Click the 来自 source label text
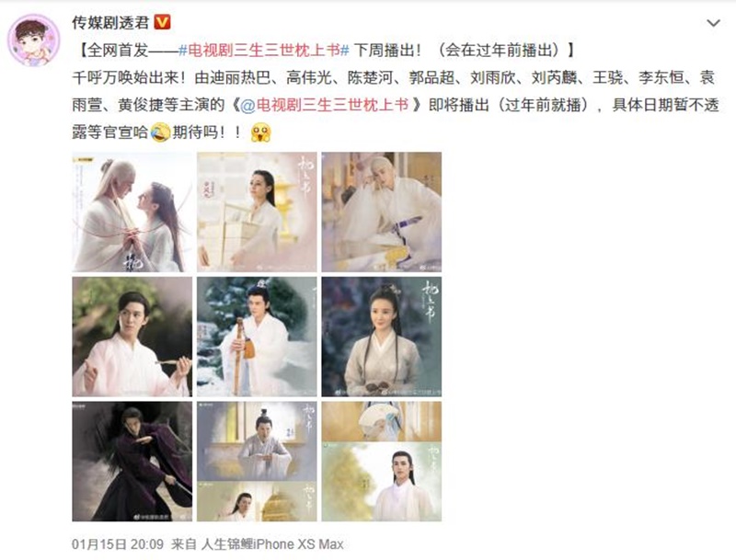Screen dimensions: 736x560 tap(183, 544)
